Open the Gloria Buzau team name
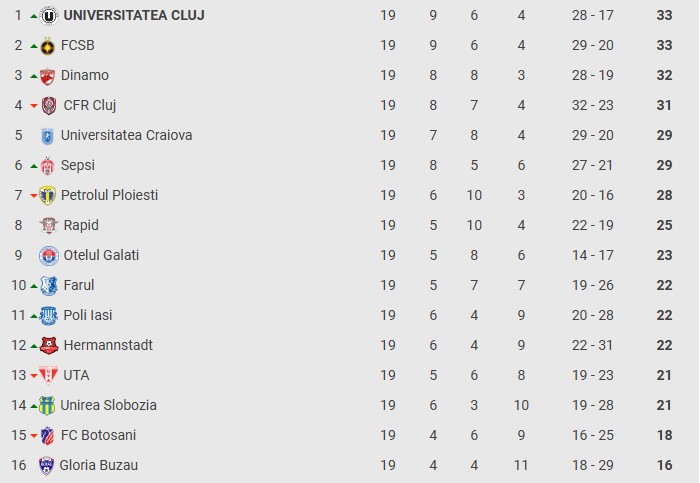Image resolution: width=700 pixels, height=483 pixels. 99,465
